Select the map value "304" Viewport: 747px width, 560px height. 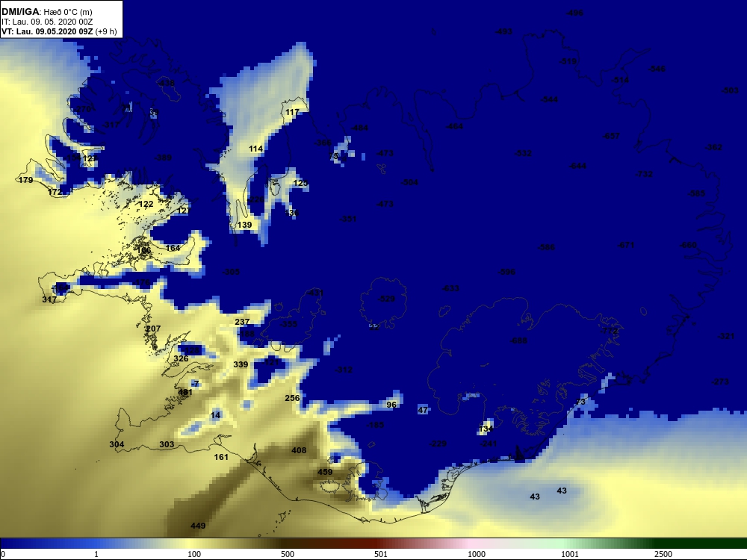(x=117, y=444)
